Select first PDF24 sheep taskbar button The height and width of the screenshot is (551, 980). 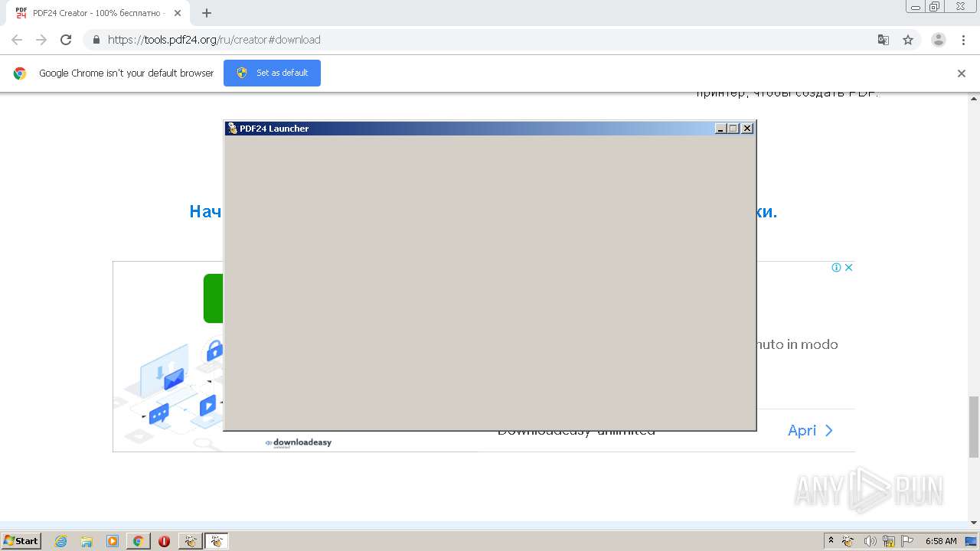(x=190, y=541)
